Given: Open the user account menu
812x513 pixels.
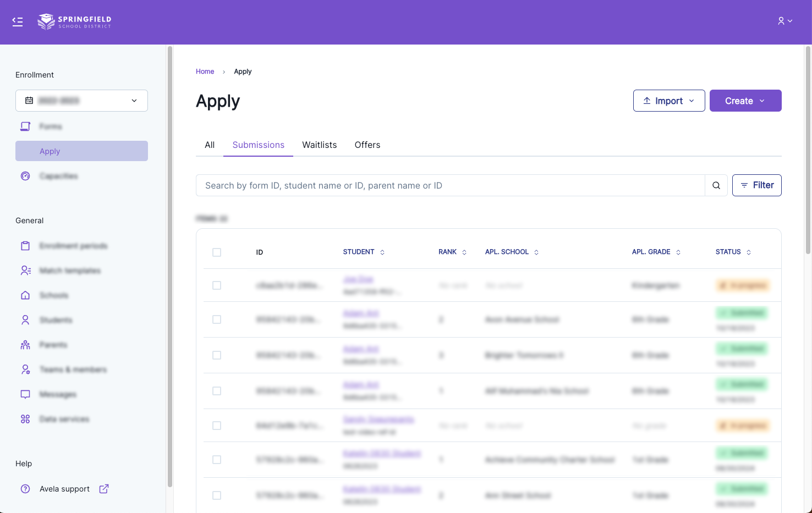Looking at the screenshot, I should 784,21.
